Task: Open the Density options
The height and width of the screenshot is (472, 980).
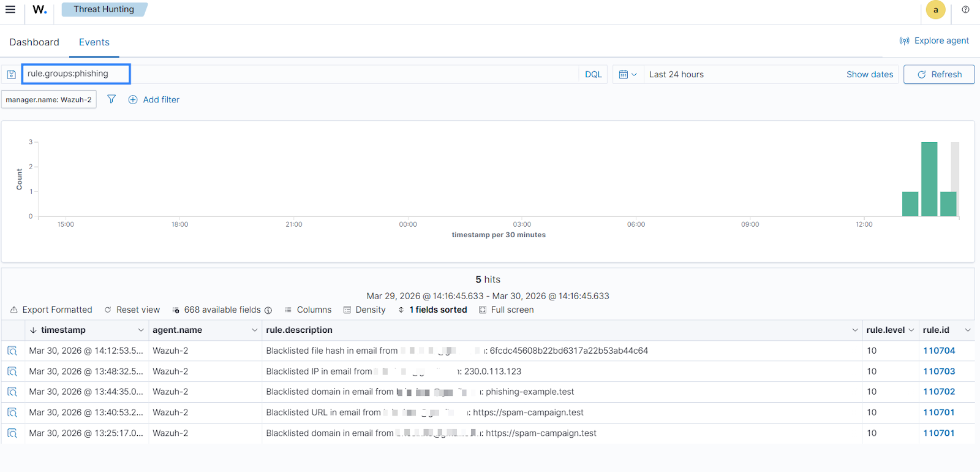Action: pyautogui.click(x=364, y=310)
